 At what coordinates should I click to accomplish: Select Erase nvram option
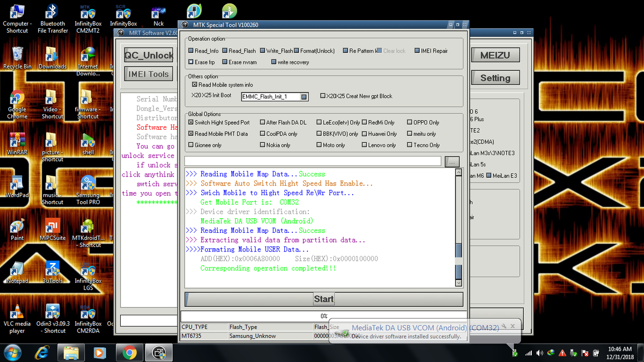click(x=239, y=62)
